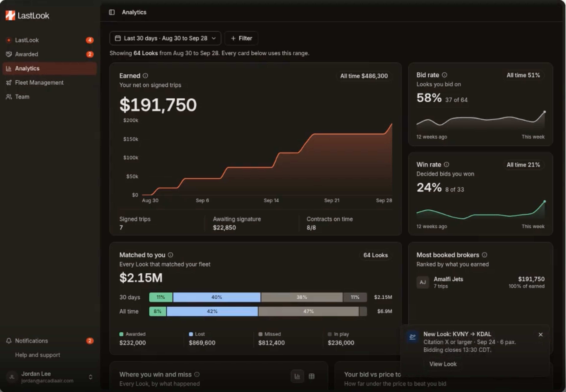This screenshot has width=566, height=392.
Task: Toggle the sidebar panel icon
Action: pos(112,12)
